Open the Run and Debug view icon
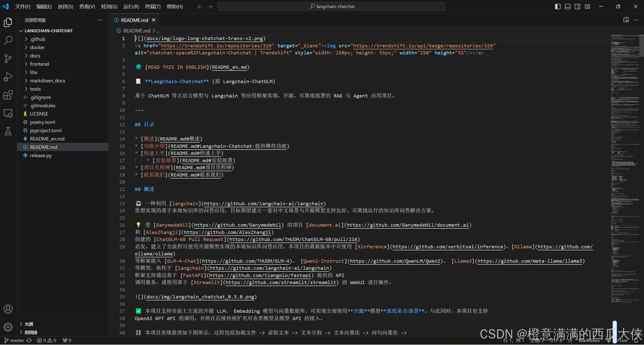This screenshot has width=644, height=345. click(x=8, y=77)
